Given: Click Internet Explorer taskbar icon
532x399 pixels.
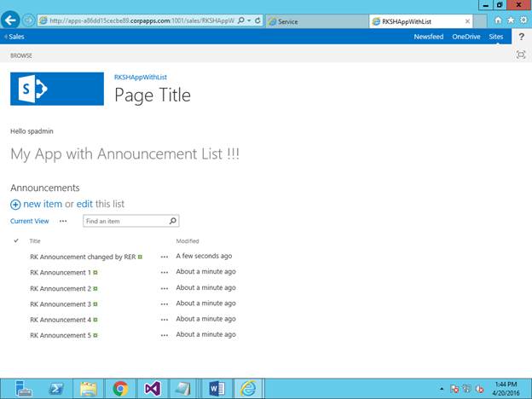Looking at the screenshot, I should click(x=248, y=389).
